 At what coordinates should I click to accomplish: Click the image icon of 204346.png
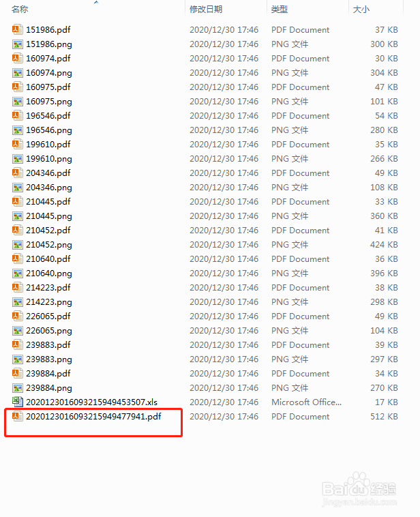[18, 188]
